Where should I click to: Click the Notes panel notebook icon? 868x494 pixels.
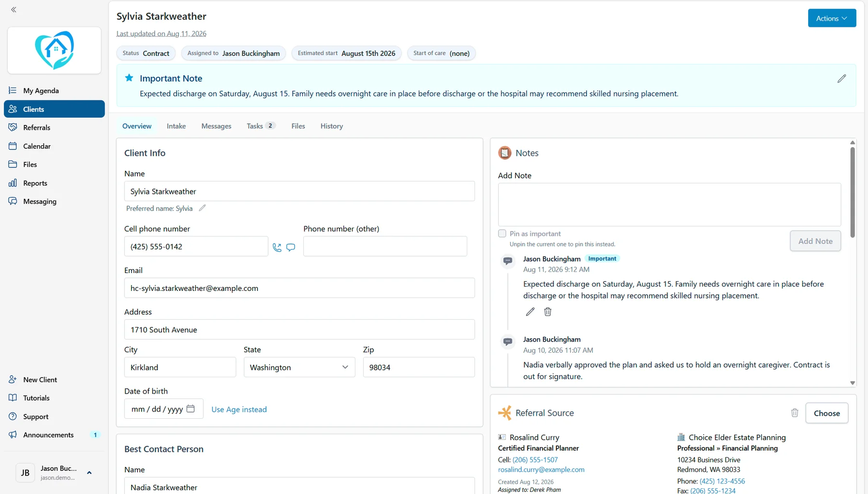[505, 153]
